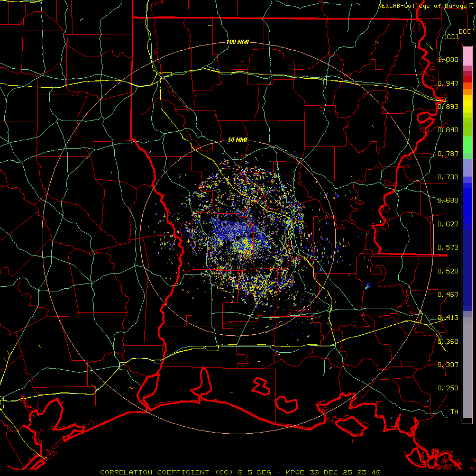476x476 pixels.
Task: Click the 0.573 scale value
Action: pos(448,248)
